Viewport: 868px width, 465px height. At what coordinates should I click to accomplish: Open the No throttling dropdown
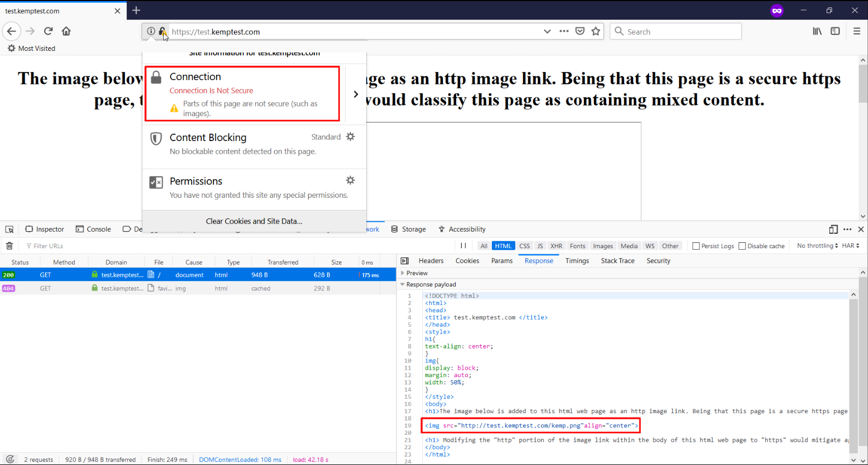pos(818,246)
